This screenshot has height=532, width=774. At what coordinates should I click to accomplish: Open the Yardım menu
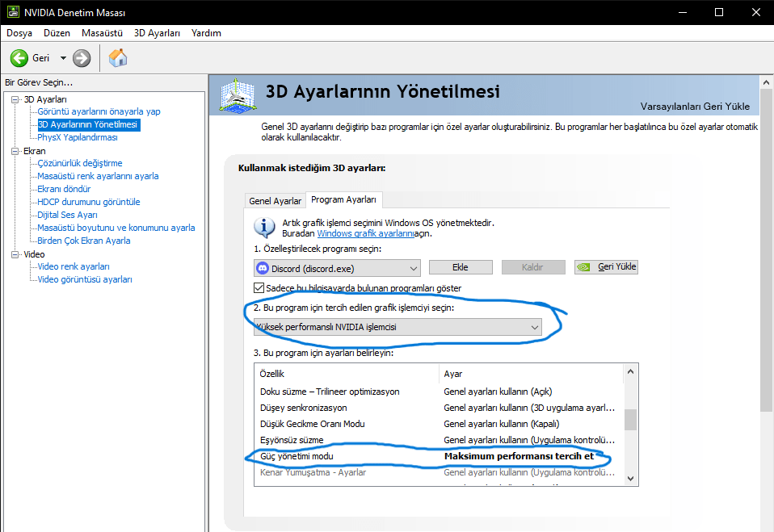[206, 33]
